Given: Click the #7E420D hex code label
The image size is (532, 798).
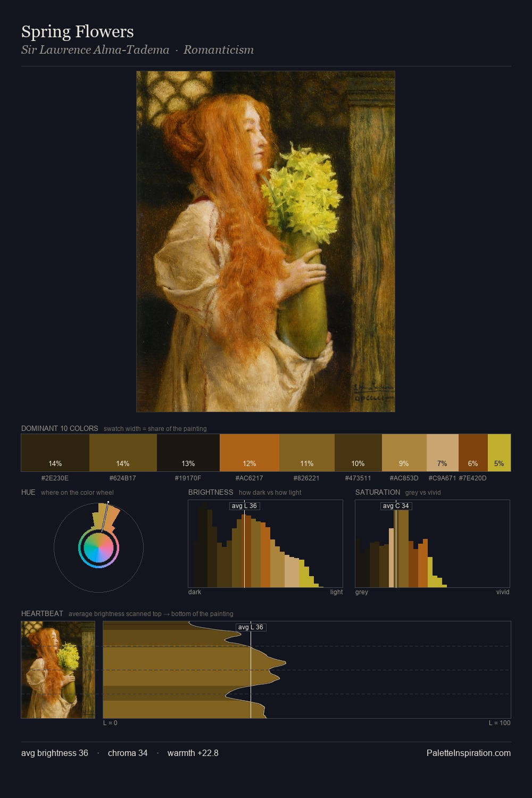Looking at the screenshot, I should (x=473, y=478).
